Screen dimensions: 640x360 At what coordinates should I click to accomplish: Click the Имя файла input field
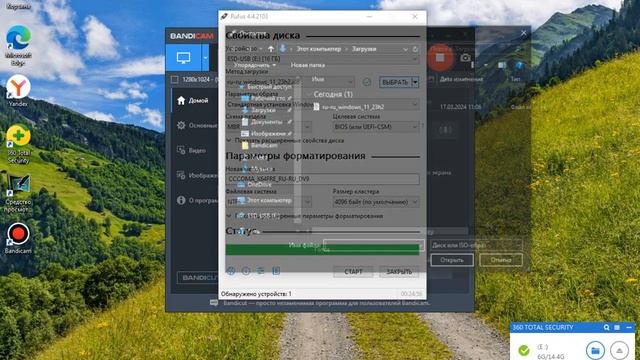click(x=373, y=245)
